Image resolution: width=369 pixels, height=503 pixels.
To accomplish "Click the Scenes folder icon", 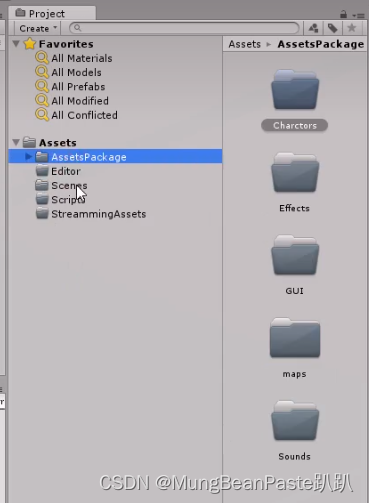I will coord(42,185).
